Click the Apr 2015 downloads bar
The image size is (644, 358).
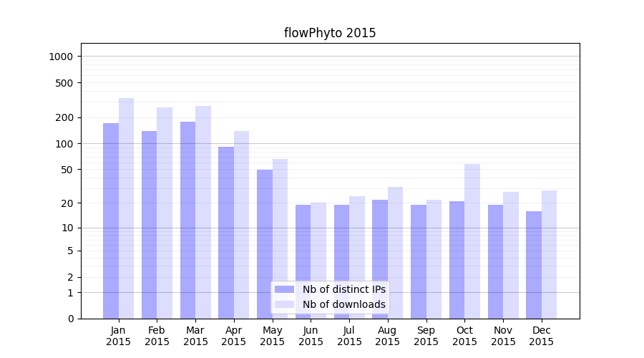241,225
